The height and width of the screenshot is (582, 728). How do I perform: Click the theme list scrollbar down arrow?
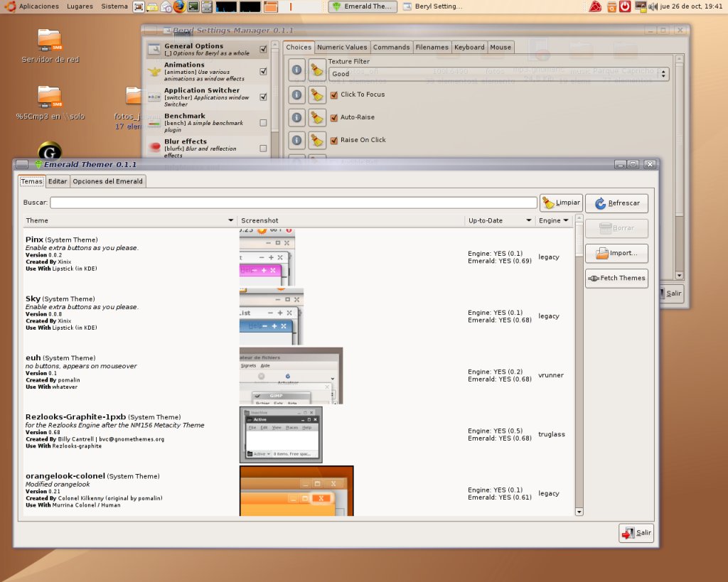point(579,512)
